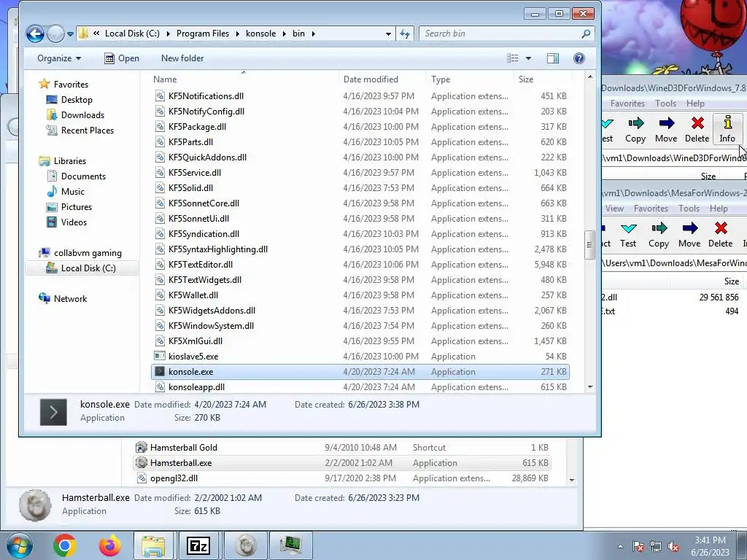Select KF5TextEditor.dll file

click(201, 264)
